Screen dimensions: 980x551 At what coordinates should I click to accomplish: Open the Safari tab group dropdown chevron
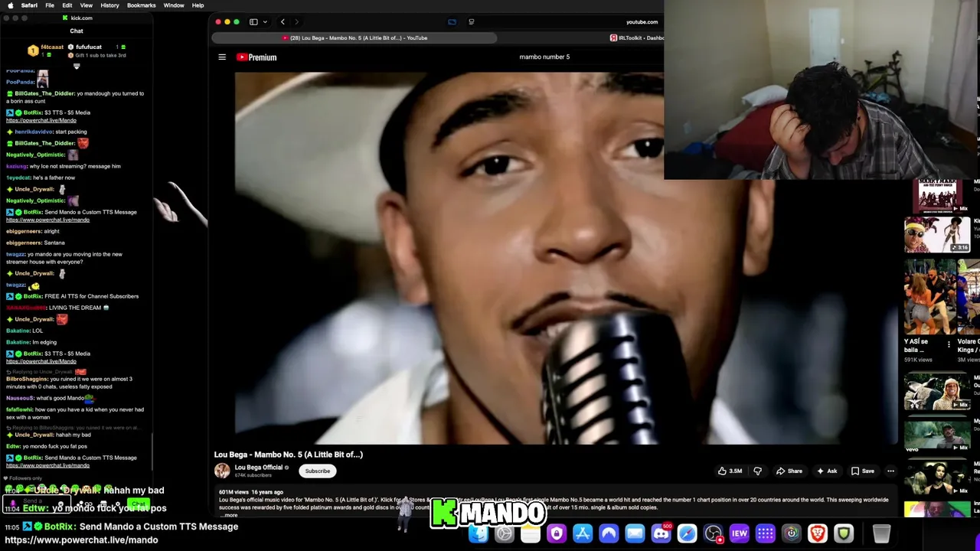263,22
